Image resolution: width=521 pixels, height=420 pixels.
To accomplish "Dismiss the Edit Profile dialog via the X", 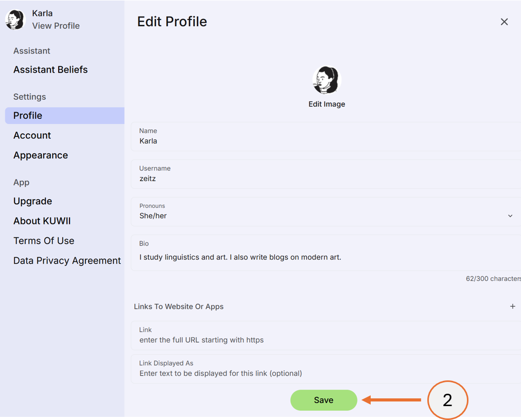I will pos(504,22).
